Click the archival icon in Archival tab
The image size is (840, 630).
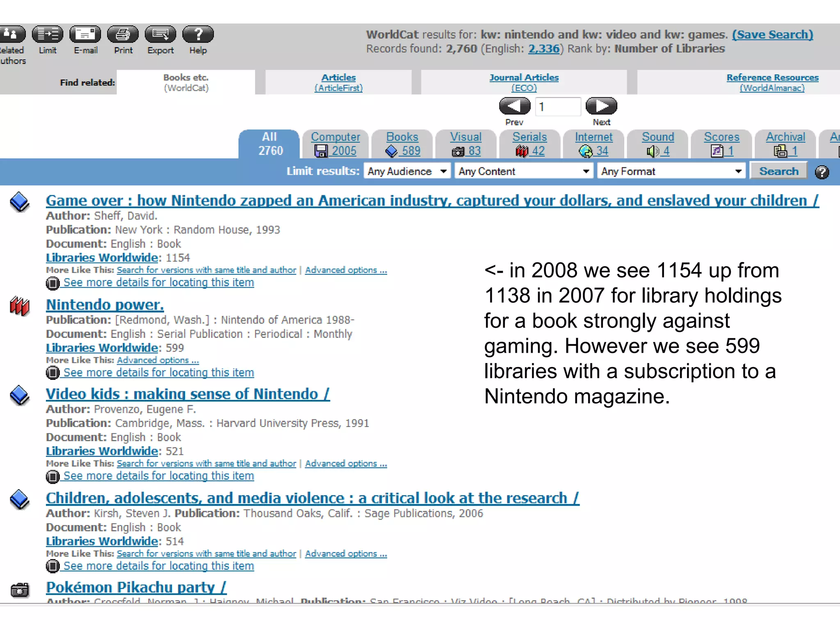click(781, 151)
